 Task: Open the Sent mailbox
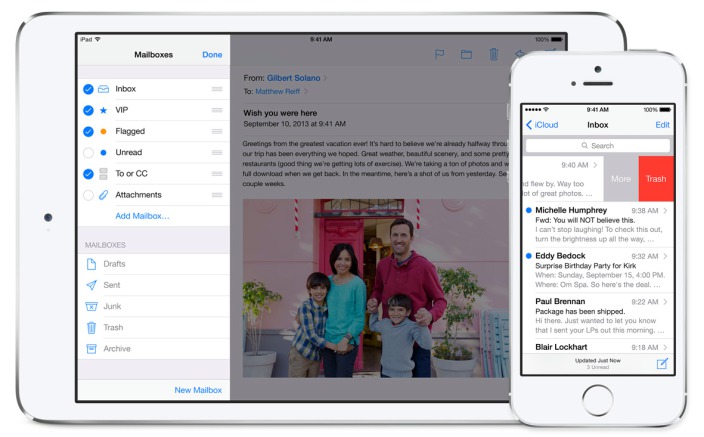[x=154, y=285]
